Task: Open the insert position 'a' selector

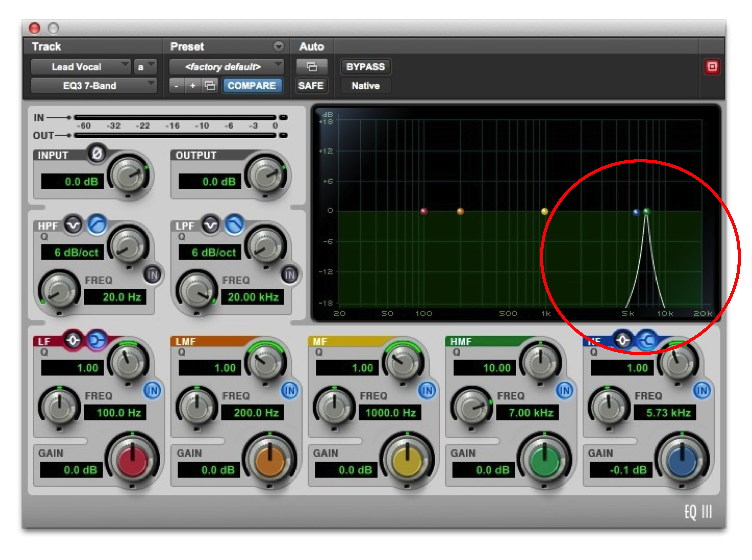Action: [x=145, y=67]
